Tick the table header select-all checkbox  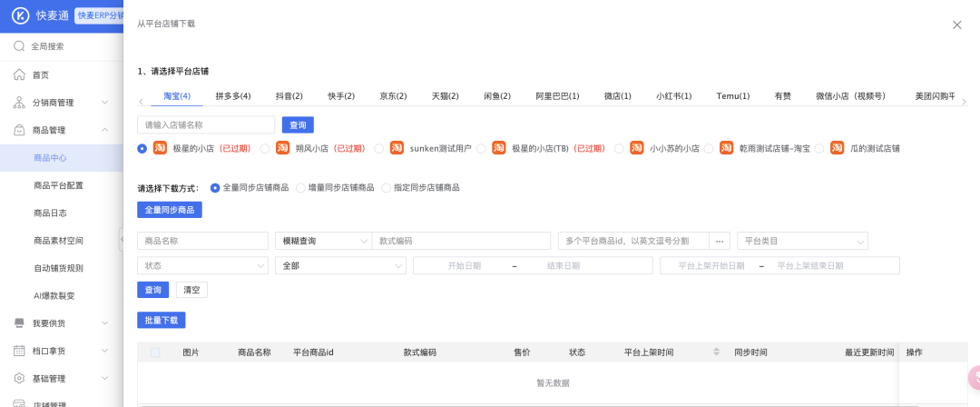(x=155, y=352)
